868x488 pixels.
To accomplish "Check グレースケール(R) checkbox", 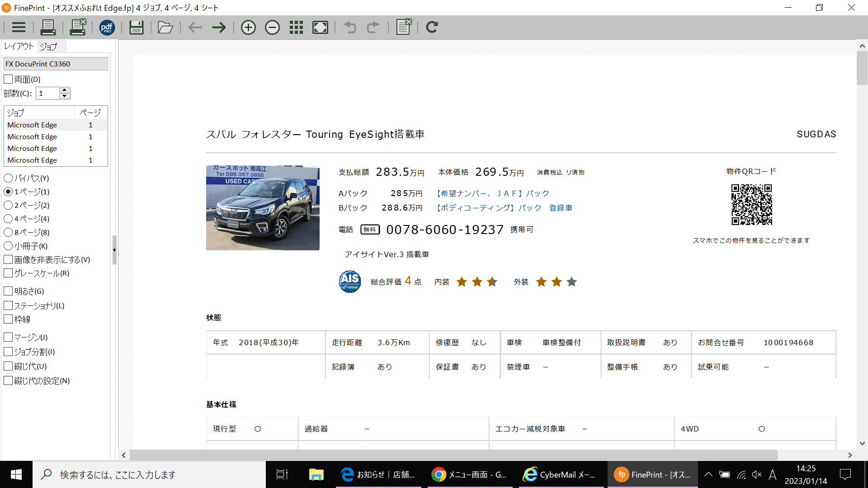I will pos(8,273).
